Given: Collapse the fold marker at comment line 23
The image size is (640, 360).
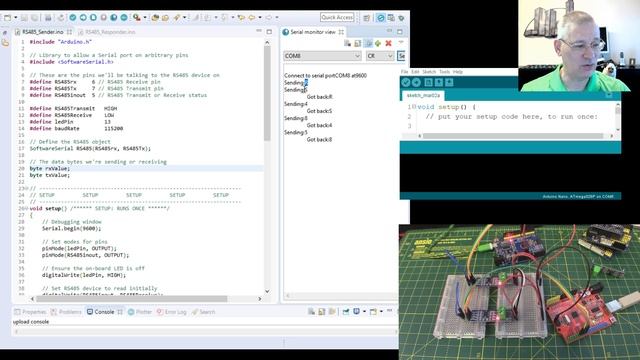Looking at the screenshot, I should 27,189.
